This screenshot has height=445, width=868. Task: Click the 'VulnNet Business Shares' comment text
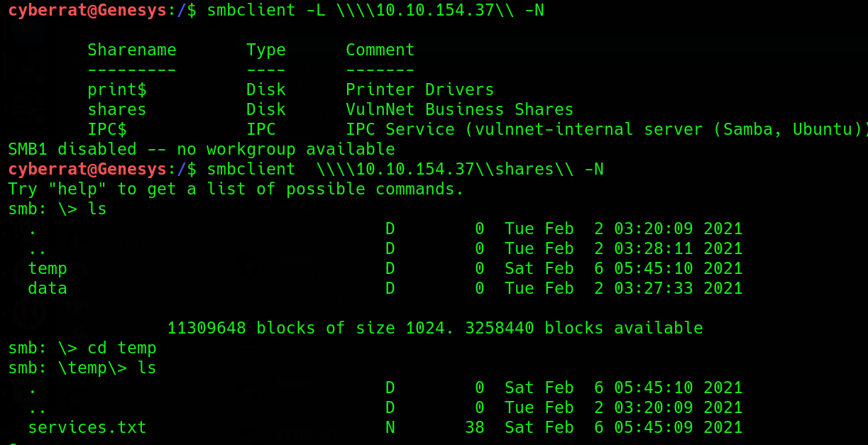pos(460,110)
